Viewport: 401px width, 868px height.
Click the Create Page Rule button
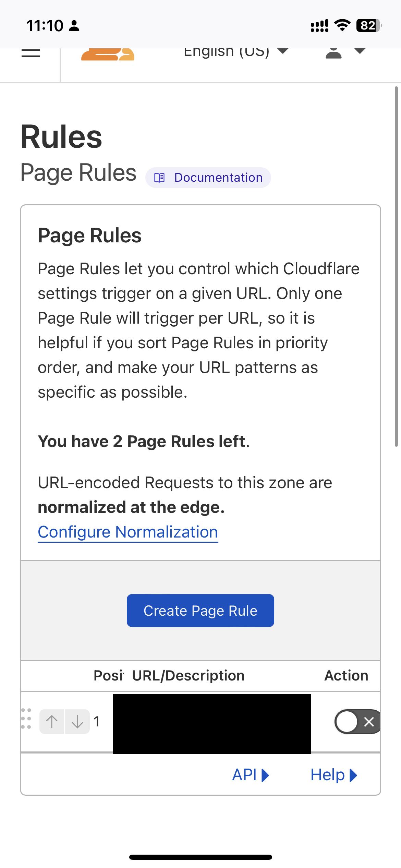(x=200, y=610)
